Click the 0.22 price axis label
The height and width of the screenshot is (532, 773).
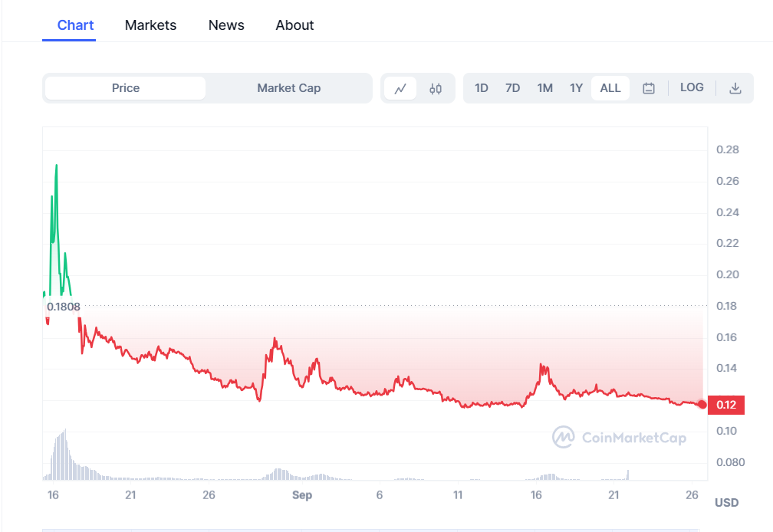coord(727,243)
